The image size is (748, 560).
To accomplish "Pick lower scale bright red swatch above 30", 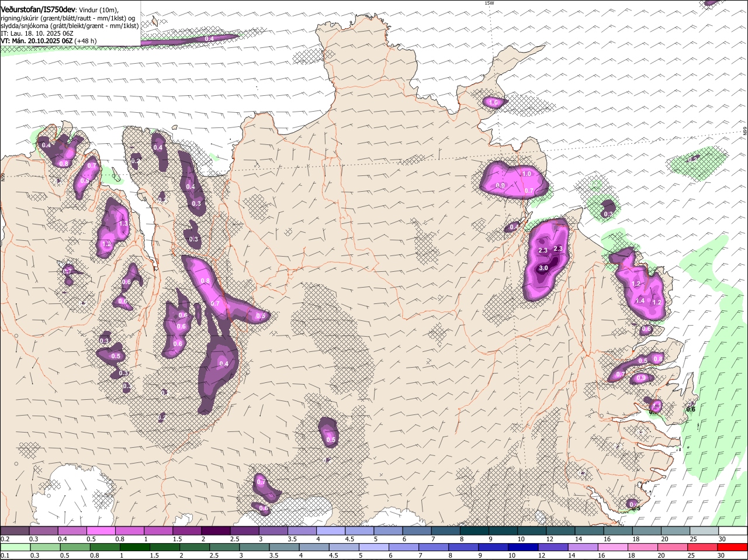I will point(733,547).
